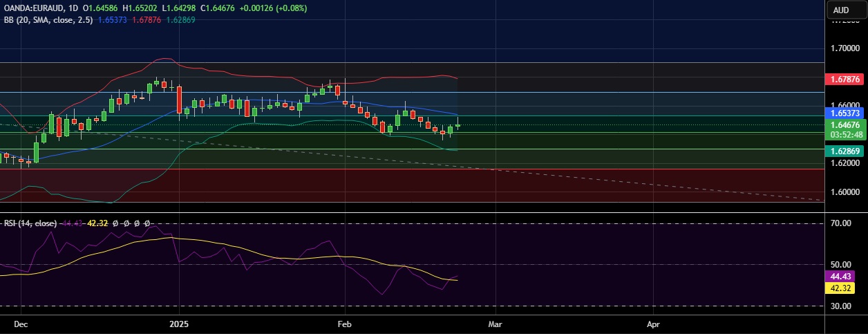Click the yellow 42.32 value in RSI legend
868x334 pixels.
(98, 223)
